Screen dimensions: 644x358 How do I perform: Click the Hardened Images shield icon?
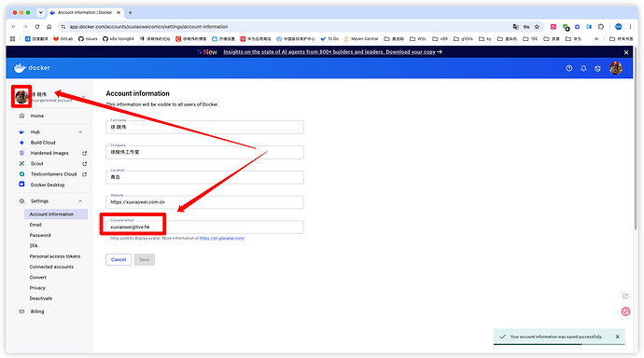pos(21,153)
